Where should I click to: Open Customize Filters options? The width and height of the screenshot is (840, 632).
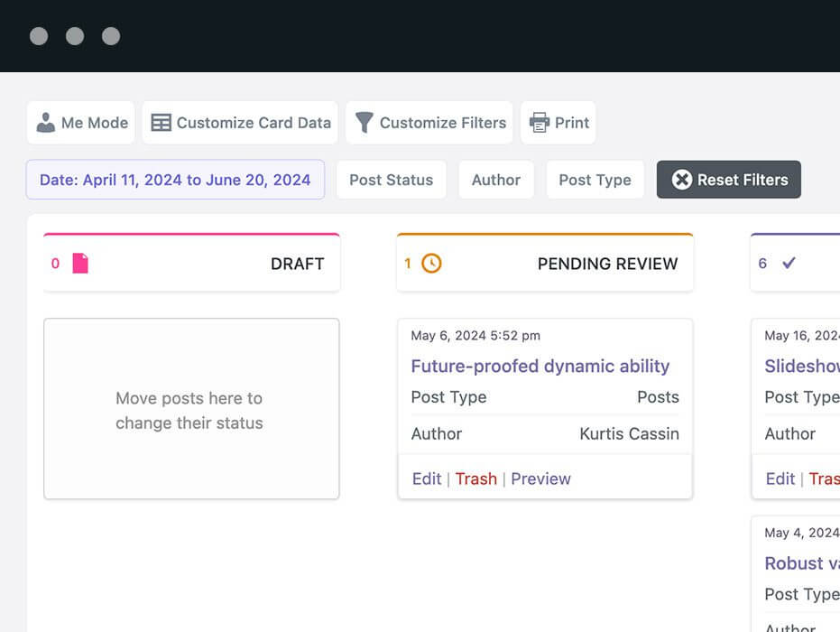(429, 123)
